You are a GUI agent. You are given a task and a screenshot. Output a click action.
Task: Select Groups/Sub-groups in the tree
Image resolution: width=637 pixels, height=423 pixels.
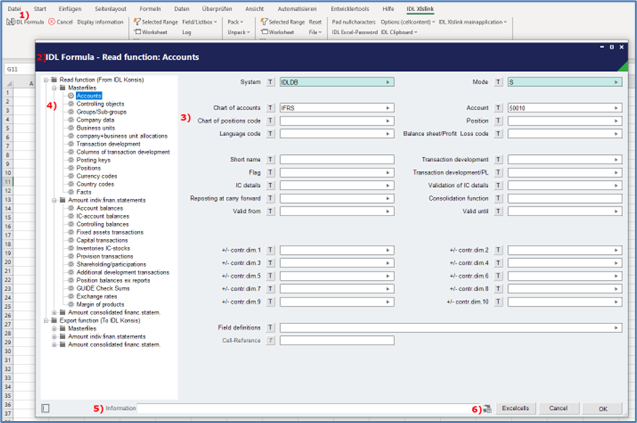pos(102,112)
